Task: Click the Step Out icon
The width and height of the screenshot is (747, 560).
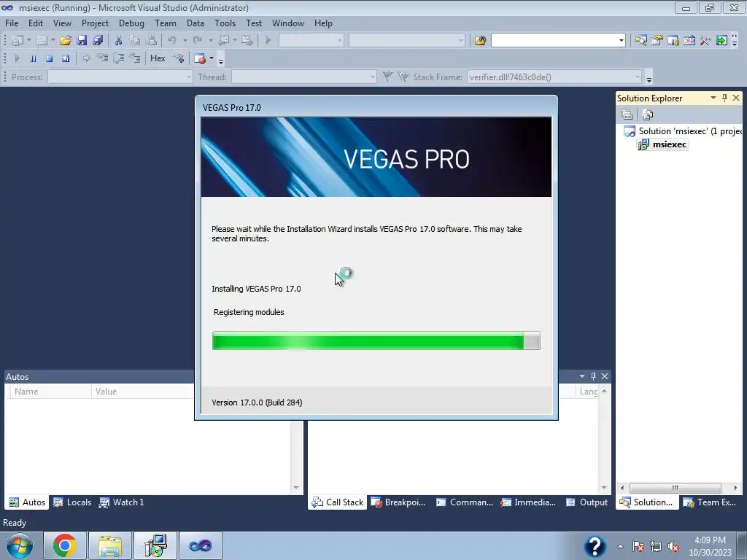Action: pyautogui.click(x=135, y=58)
